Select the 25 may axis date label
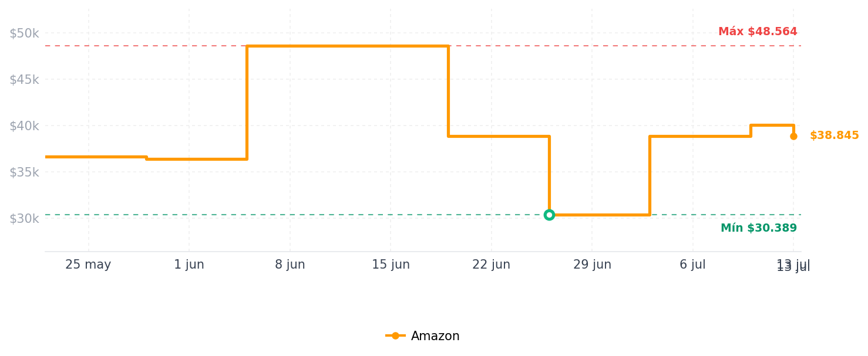This screenshot has width=868, height=356. [x=88, y=265]
